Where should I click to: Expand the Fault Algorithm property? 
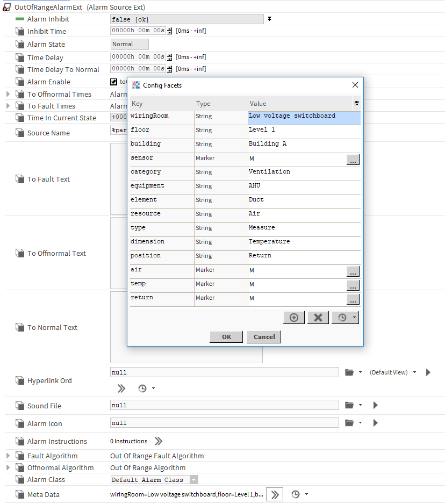8,456
